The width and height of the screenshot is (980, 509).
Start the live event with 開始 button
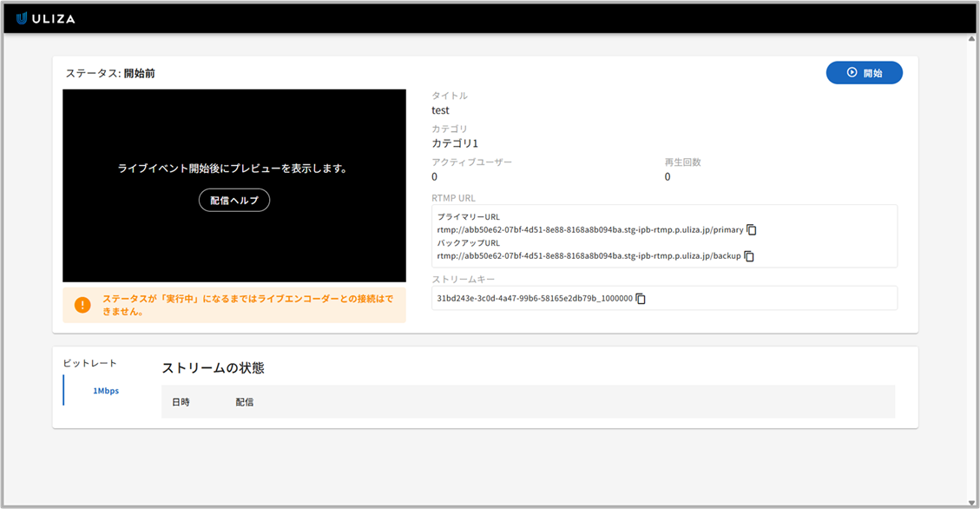pos(865,73)
